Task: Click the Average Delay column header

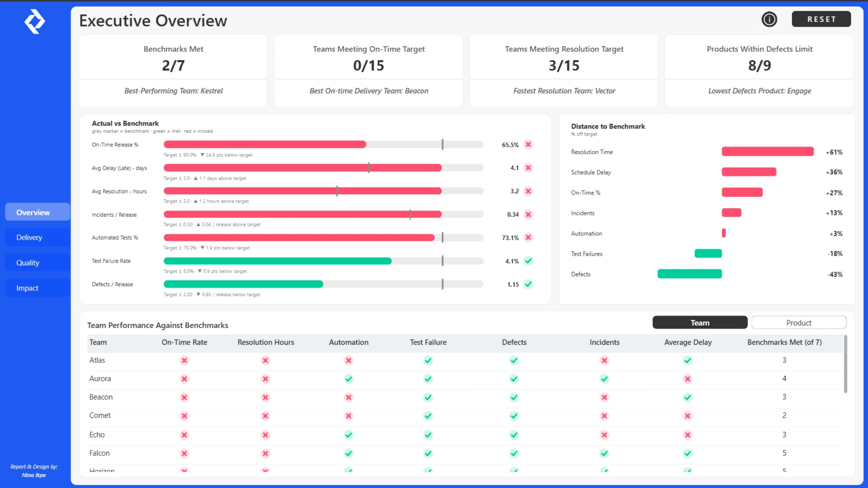Action: (x=688, y=343)
